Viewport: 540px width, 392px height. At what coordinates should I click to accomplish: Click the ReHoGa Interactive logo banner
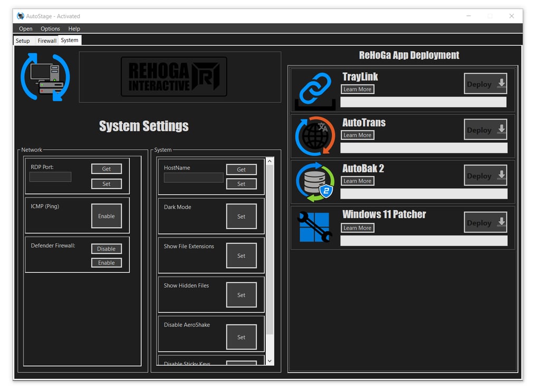pyautogui.click(x=174, y=76)
